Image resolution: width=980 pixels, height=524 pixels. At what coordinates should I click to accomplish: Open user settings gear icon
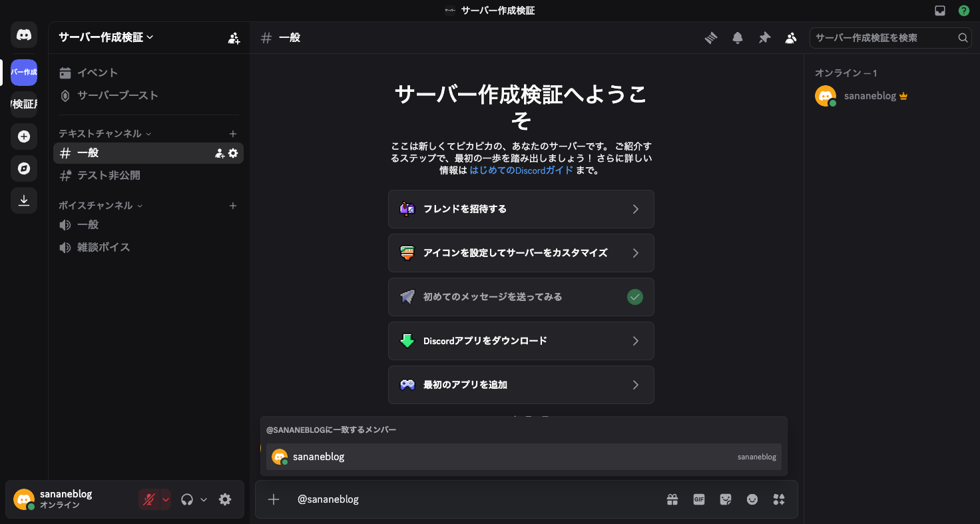225,499
